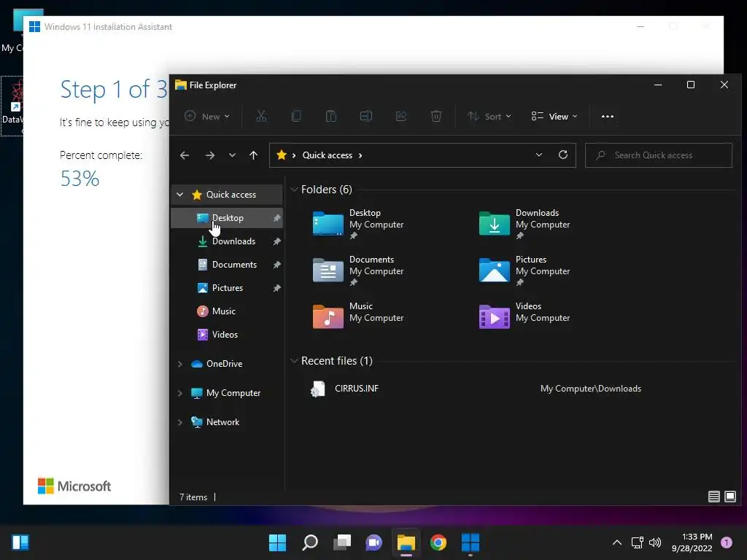The height and width of the screenshot is (560, 747).
Task: Click the Copy icon in File Explorer toolbar
Action: [x=296, y=116]
